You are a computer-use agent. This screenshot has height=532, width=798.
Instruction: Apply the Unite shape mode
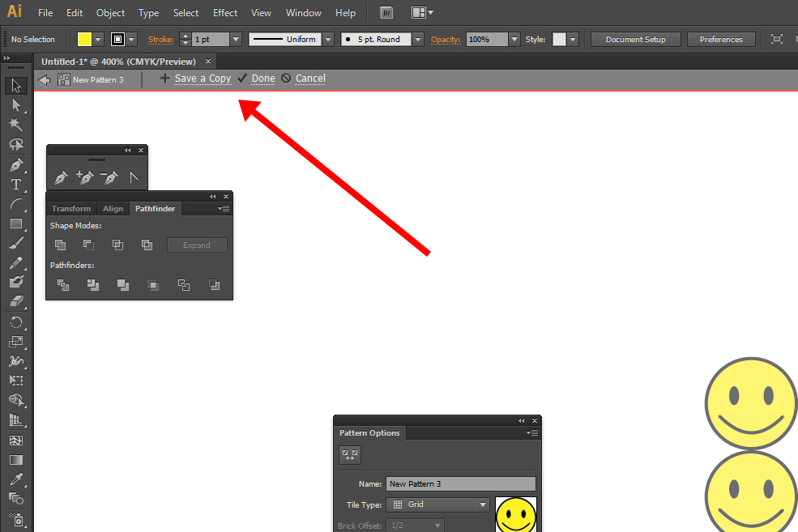click(60, 245)
